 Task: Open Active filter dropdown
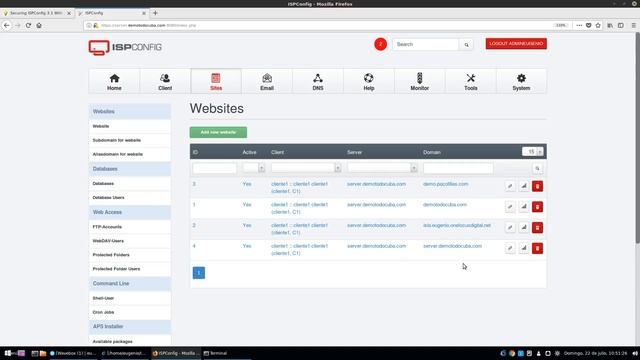point(254,168)
